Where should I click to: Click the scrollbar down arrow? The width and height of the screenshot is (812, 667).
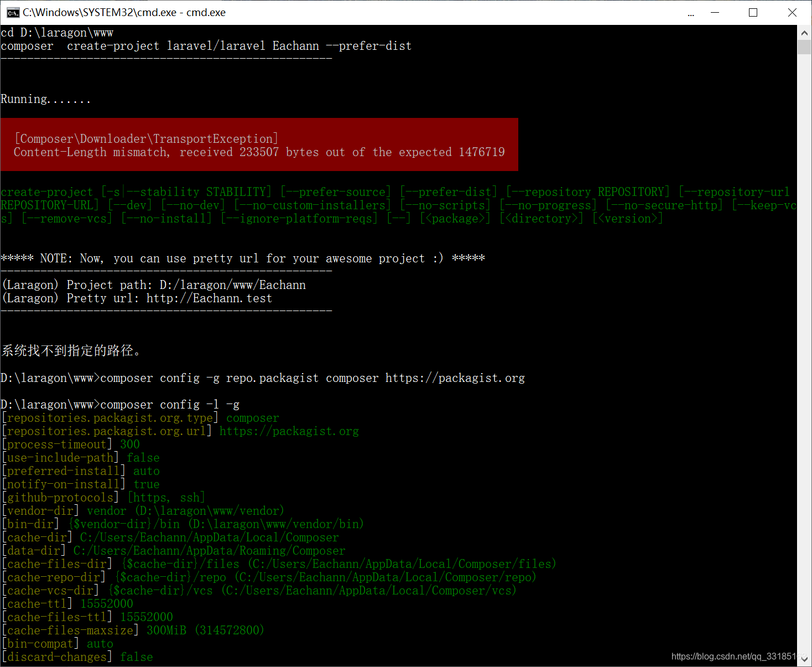[x=804, y=659]
